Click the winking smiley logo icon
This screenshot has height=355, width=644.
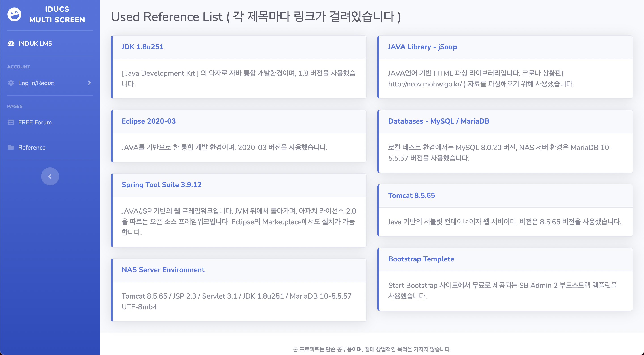pyautogui.click(x=14, y=15)
